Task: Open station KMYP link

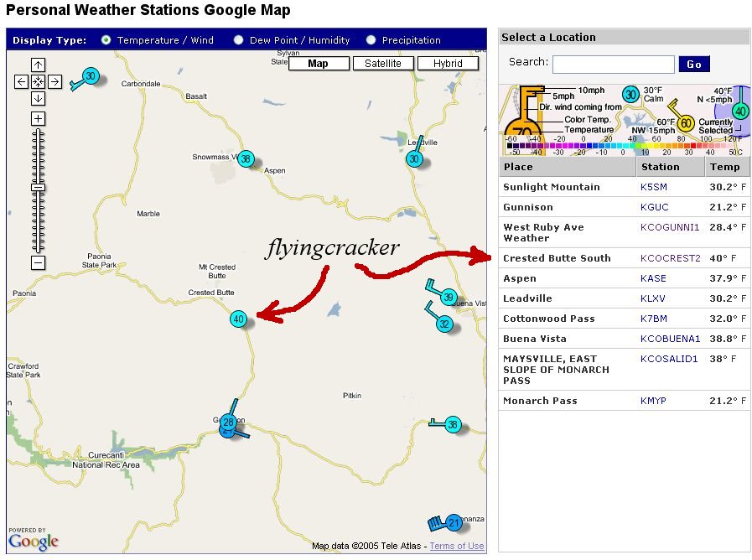Action: 653,401
